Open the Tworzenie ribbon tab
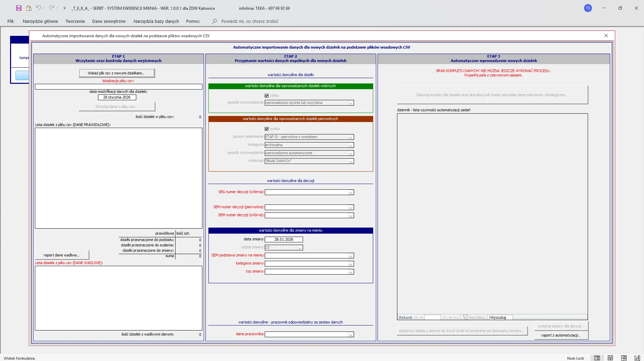The width and height of the screenshot is (644, 361). pyautogui.click(x=75, y=21)
